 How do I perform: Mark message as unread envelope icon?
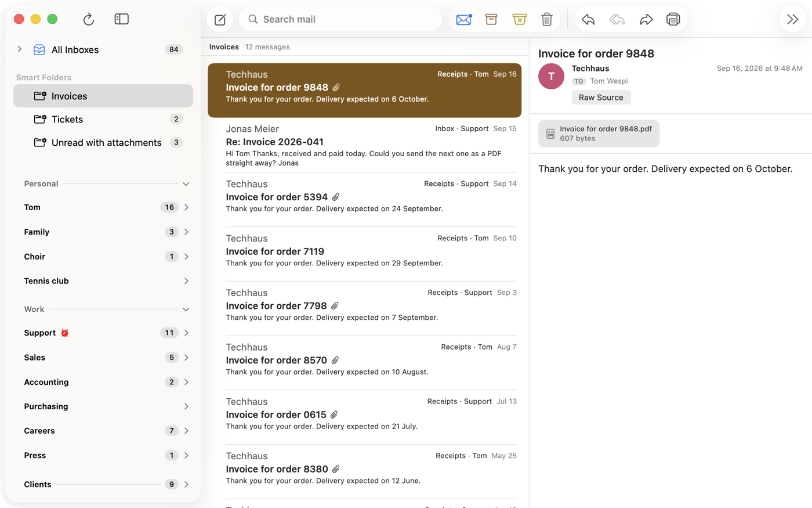point(464,19)
